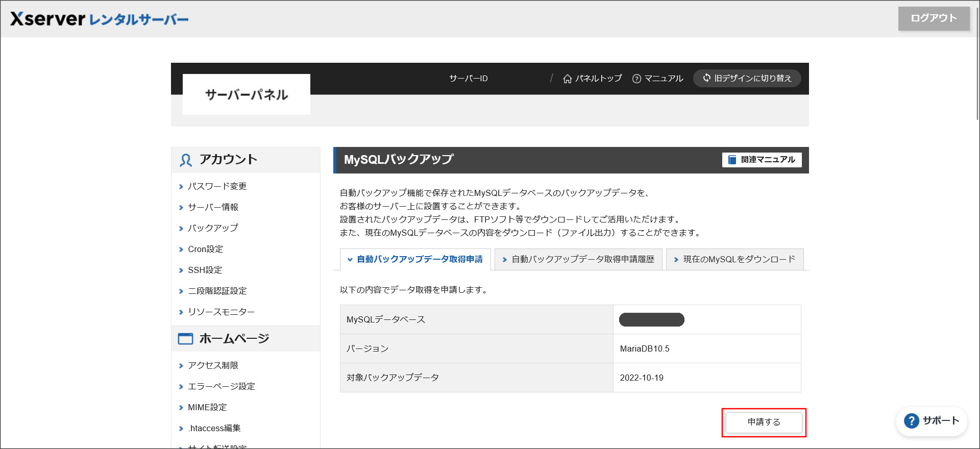980x449 pixels.
Task: Open パスワード変更 in the sidebar
Action: (217, 186)
